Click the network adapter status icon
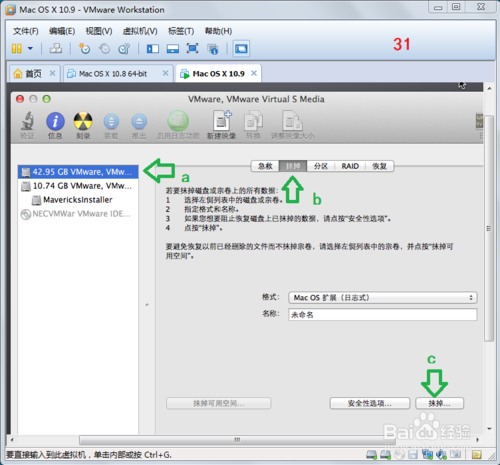The image size is (500, 465). [427, 454]
